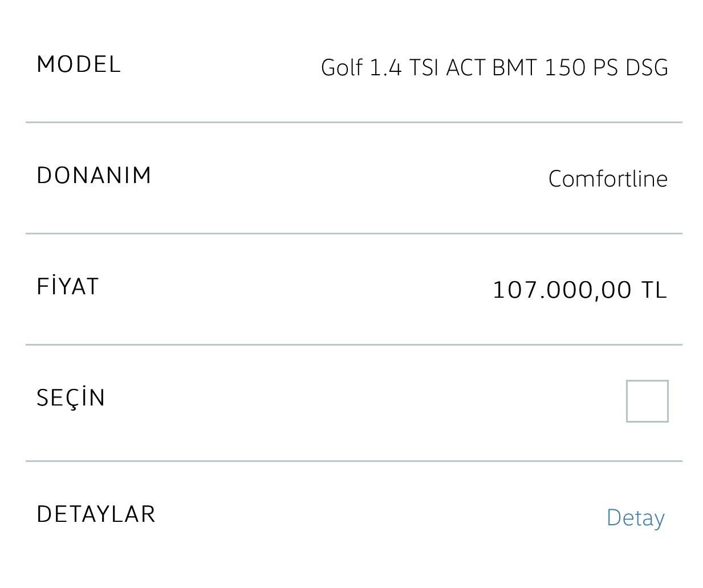Click the 107.000,00 price amount
703x588 pixels.
click(562, 290)
